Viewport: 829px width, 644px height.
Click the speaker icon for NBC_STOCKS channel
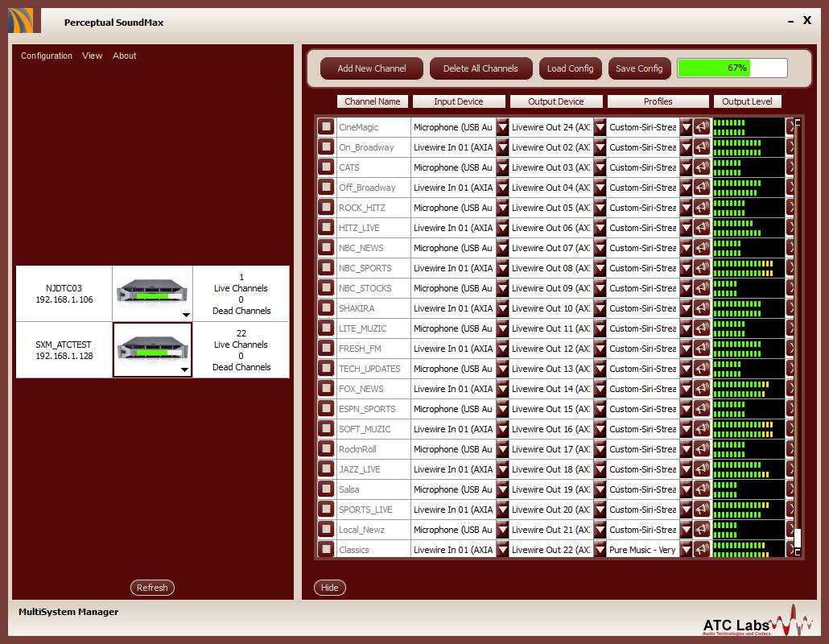point(702,287)
